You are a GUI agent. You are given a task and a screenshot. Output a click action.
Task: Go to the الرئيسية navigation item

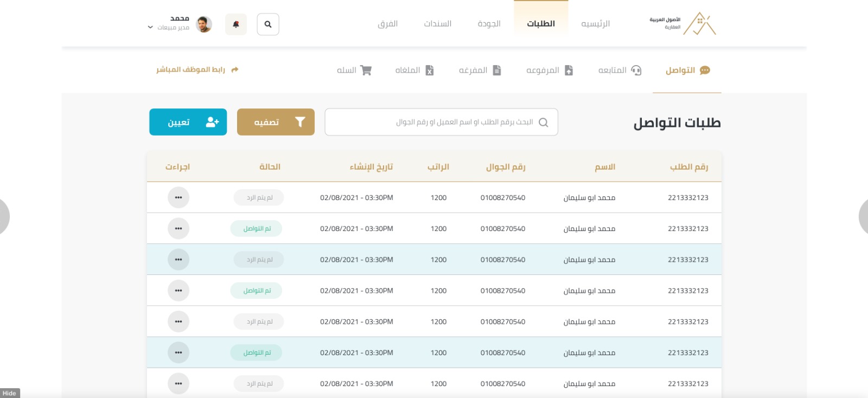click(x=595, y=24)
